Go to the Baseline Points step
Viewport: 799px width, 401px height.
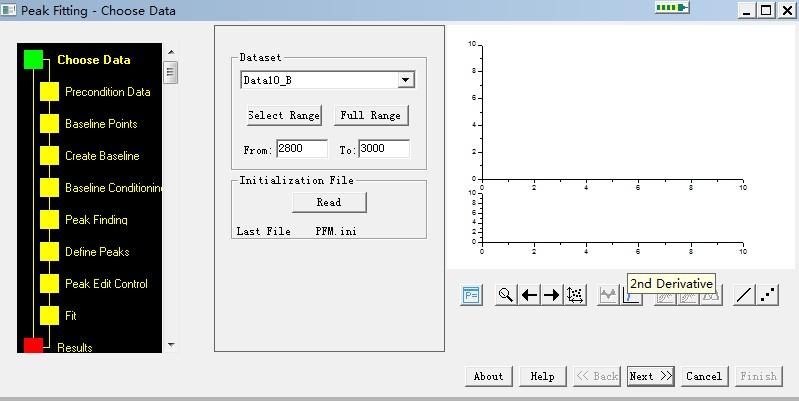[x=101, y=124]
